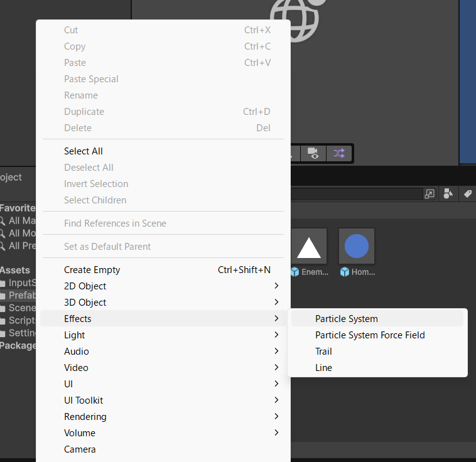Create a Trail effect

tap(323, 352)
